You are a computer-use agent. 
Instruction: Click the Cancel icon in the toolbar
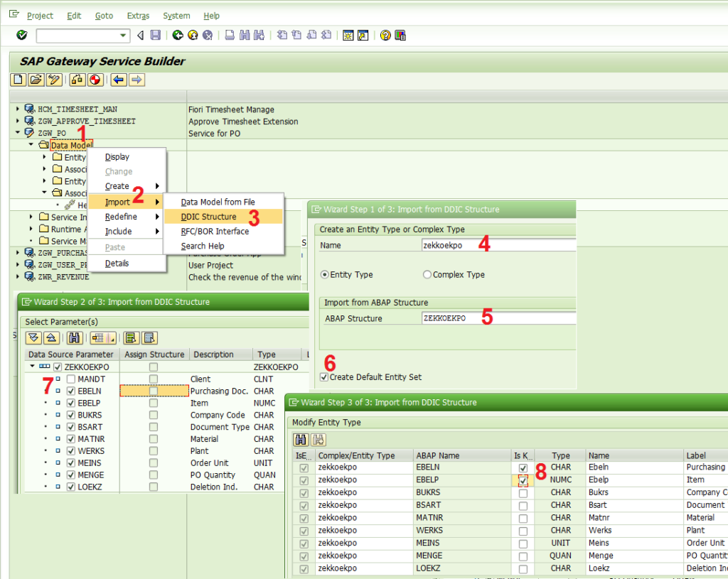tap(208, 35)
